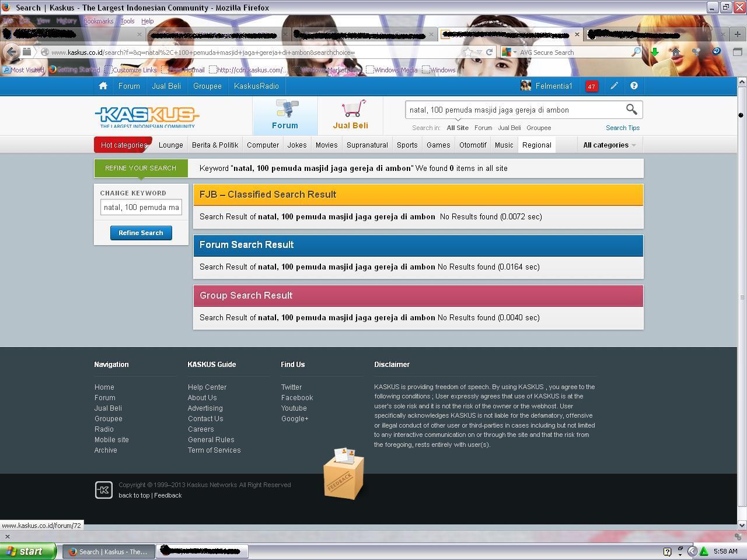The image size is (747, 560).
Task: Open the tab groups icon beside back arrow
Action: [27, 52]
